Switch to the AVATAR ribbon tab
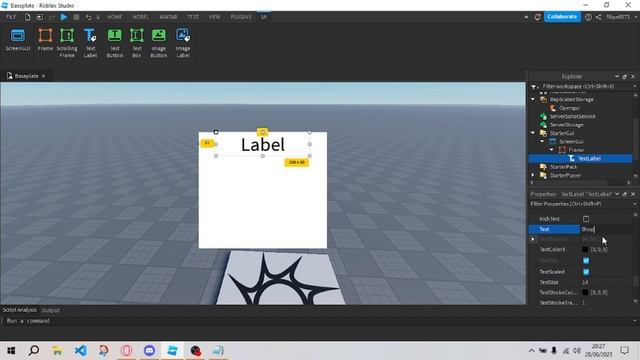 168,17
